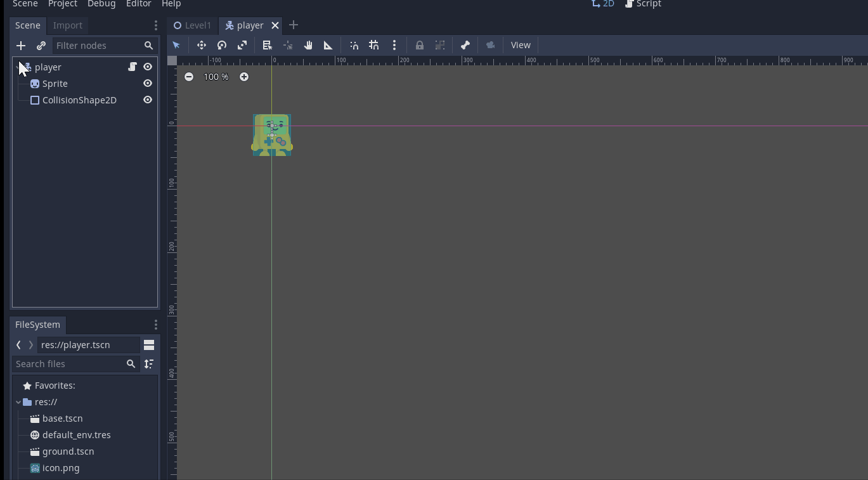Toggle grid snapping icon
The image size is (868, 480).
374,45
